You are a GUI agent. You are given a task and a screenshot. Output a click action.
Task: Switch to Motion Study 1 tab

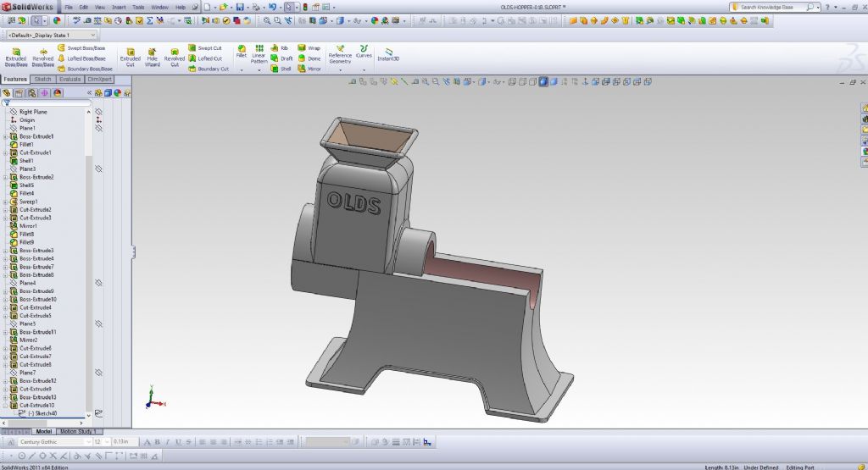point(78,431)
